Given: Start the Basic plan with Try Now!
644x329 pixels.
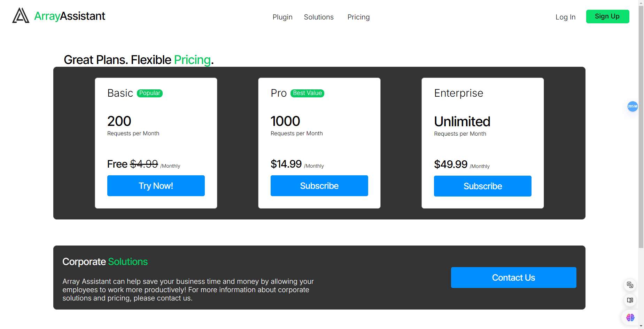Looking at the screenshot, I should (x=156, y=186).
